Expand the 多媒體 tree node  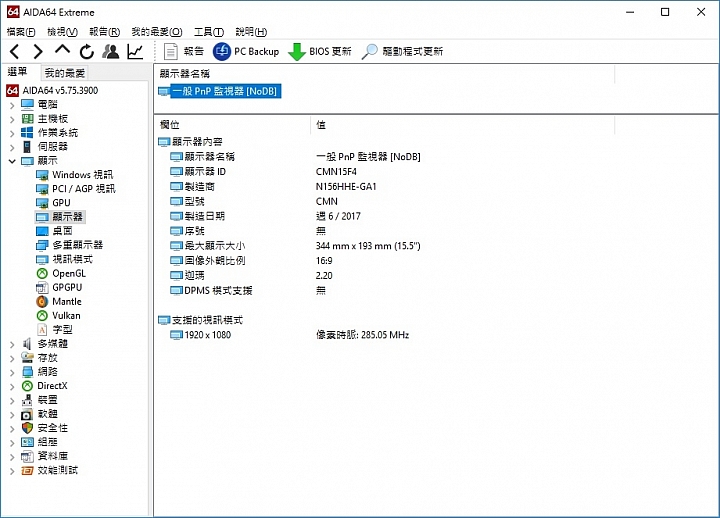[12, 344]
